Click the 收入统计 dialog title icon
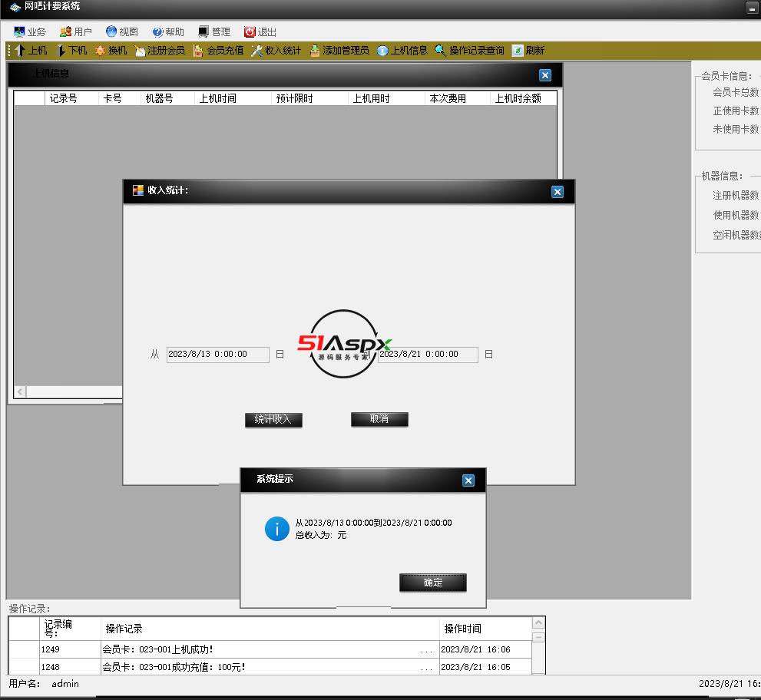 [138, 190]
